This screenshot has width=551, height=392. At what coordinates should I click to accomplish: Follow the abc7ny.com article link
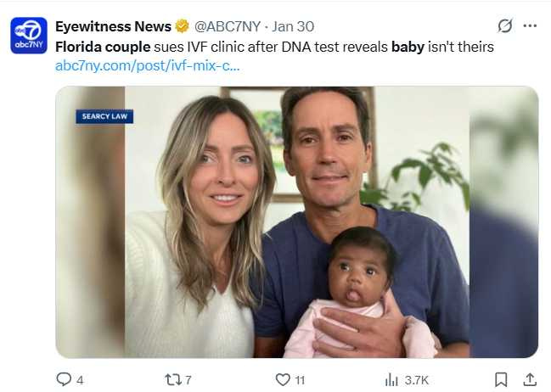pos(148,65)
